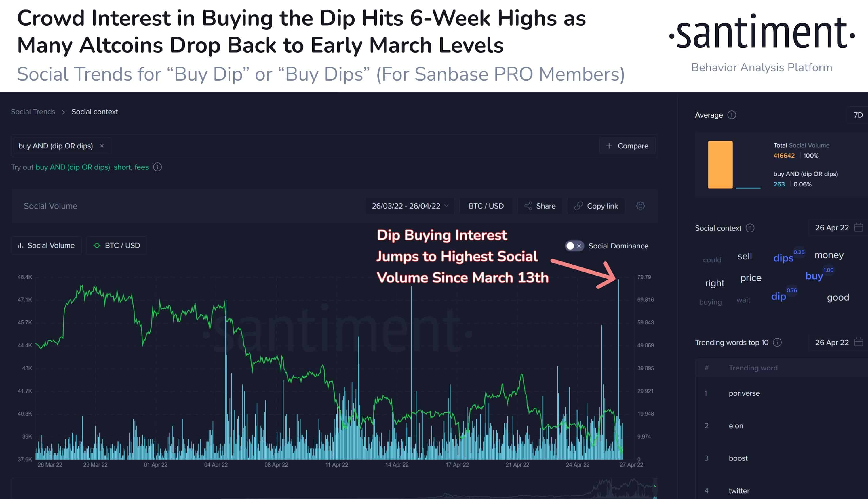
Task: Toggle BTC / USD price line
Action: coord(117,245)
